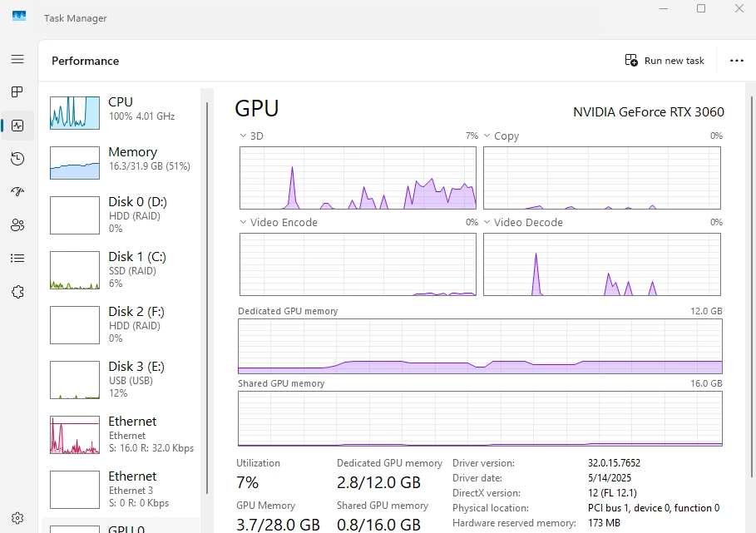
Task: Select the Memory performance item
Action: pyautogui.click(x=121, y=163)
